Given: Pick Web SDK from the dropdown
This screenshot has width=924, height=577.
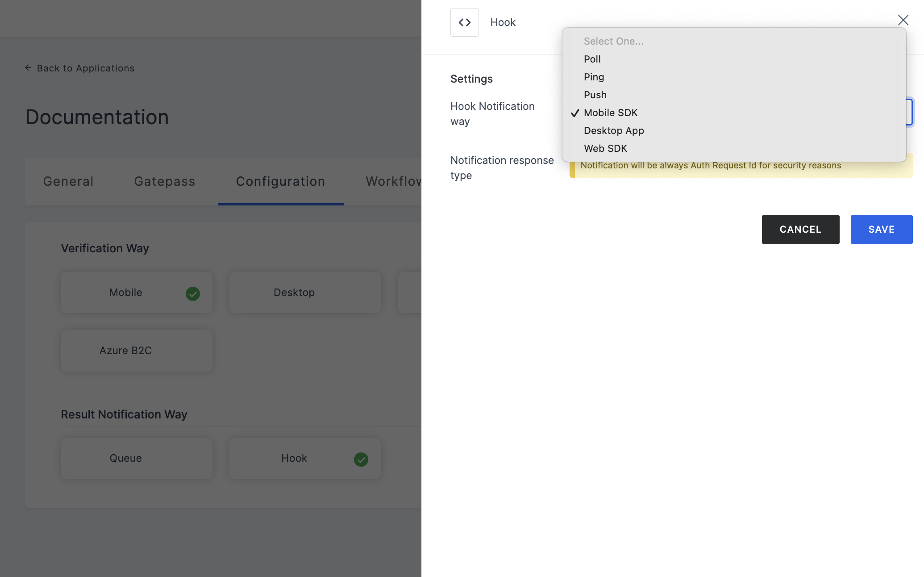Looking at the screenshot, I should [x=734, y=148].
